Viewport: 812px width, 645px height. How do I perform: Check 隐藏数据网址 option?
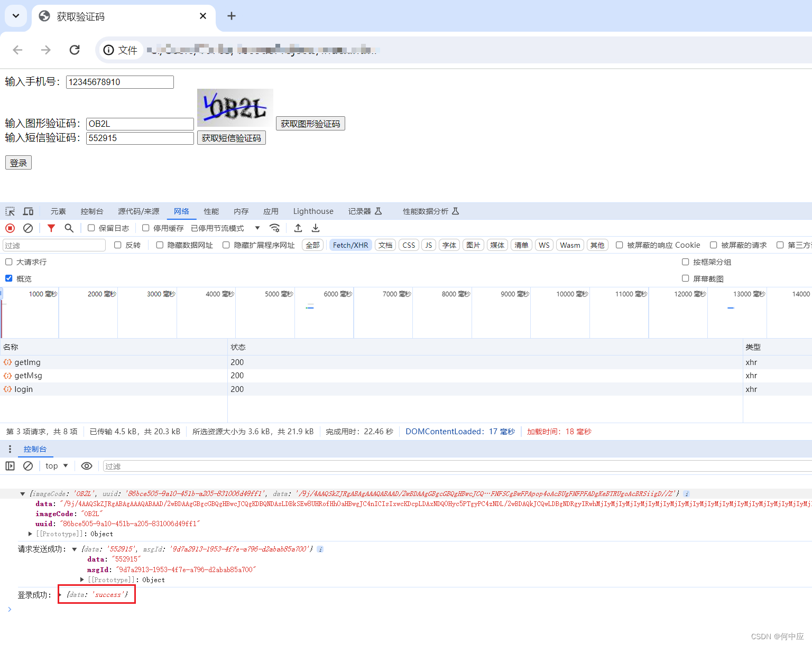159,245
